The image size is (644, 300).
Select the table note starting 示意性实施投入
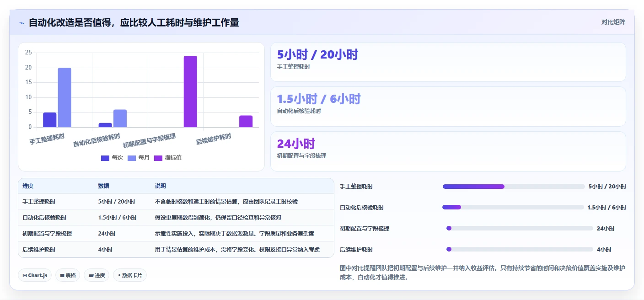pyautogui.click(x=235, y=233)
